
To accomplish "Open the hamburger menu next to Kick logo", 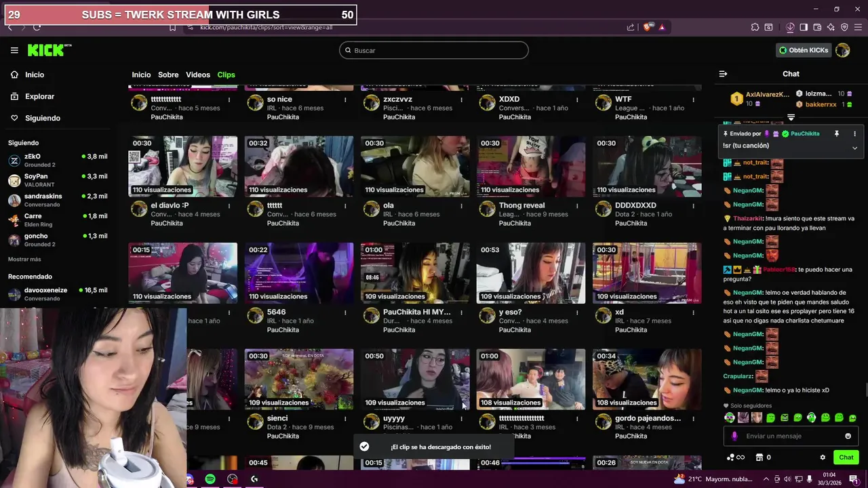I will coord(14,50).
